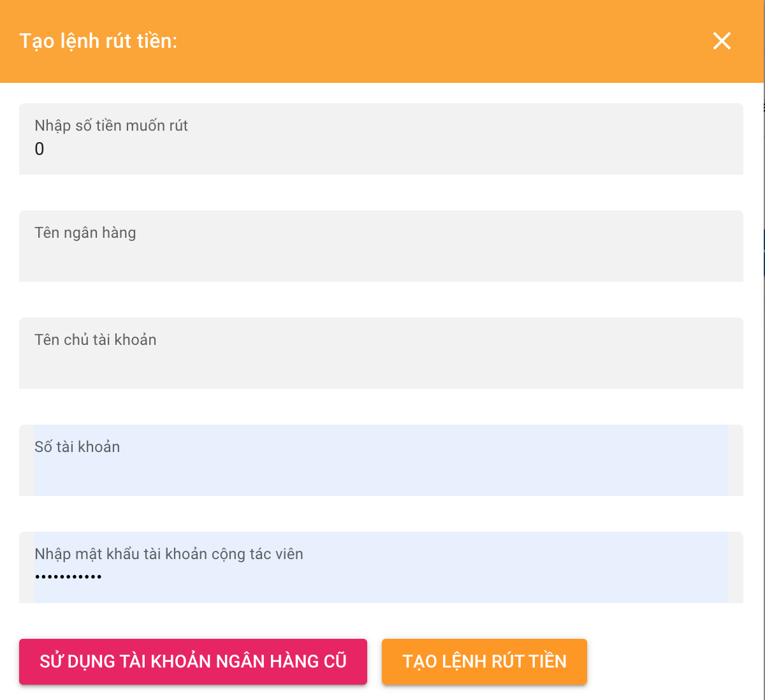The height and width of the screenshot is (700, 765).
Task: Click the 'Tên chủ tài khoản' label text
Action: pos(95,340)
